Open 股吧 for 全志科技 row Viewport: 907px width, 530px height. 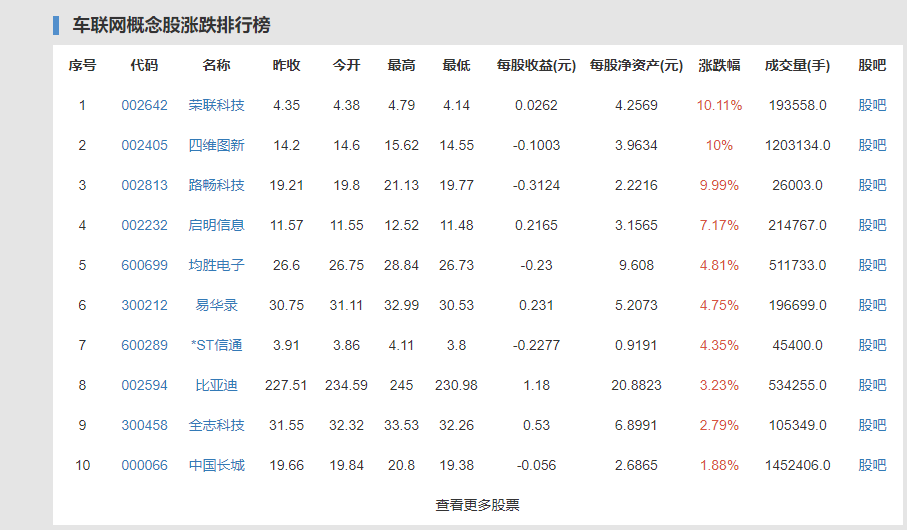tap(872, 425)
